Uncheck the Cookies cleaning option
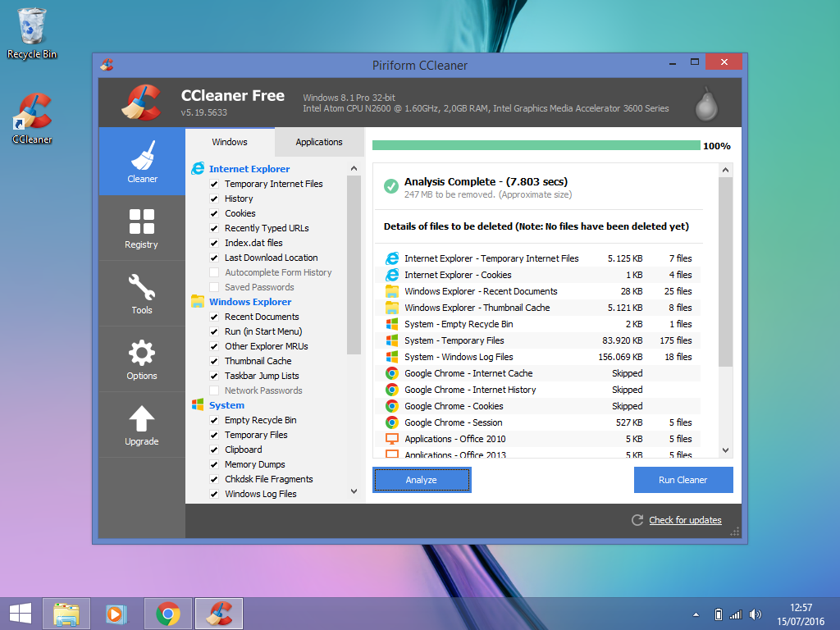840x630 pixels. point(216,213)
